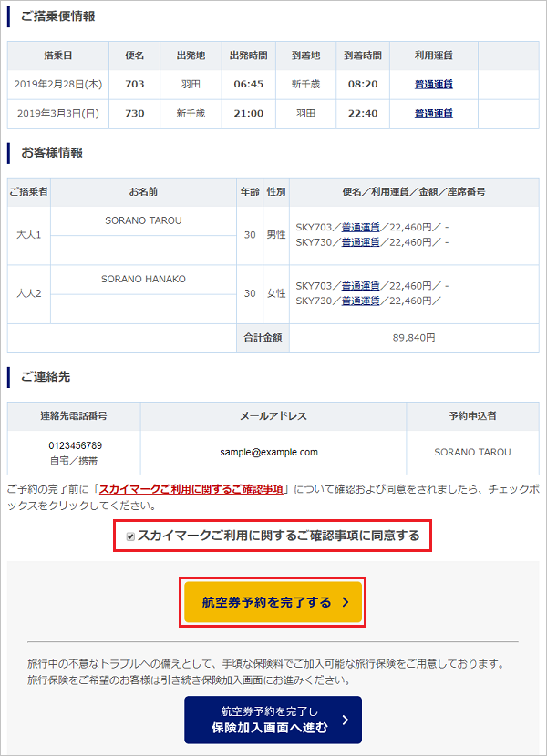Click the 06:45 departure time cell
Viewport: 547px width, 756px height.
click(248, 85)
